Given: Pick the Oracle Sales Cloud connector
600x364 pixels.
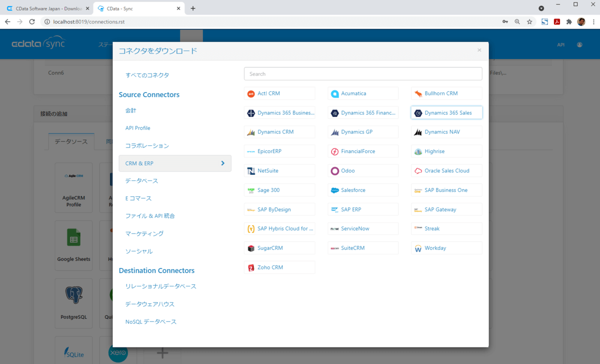Looking at the screenshot, I should (x=446, y=170).
